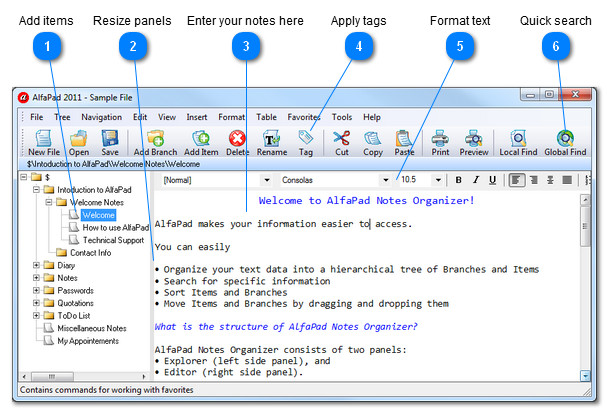Start a Local Find search
This screenshot has height=416, width=610.
[x=518, y=142]
